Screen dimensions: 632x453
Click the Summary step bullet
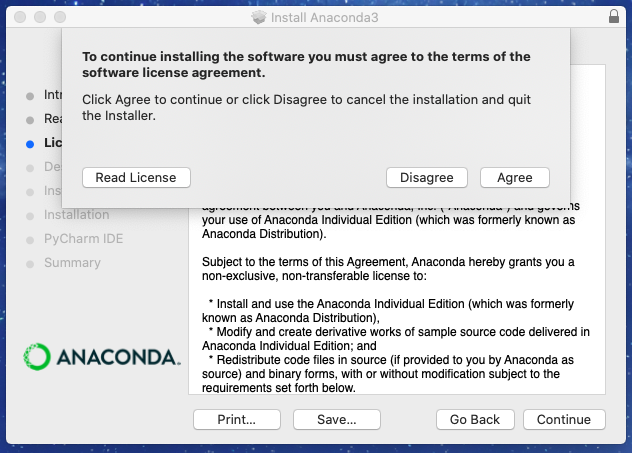coord(30,264)
